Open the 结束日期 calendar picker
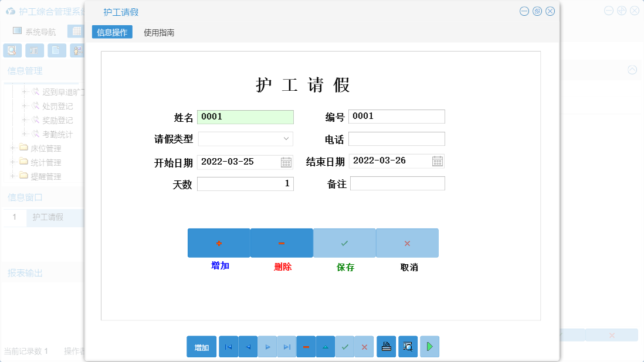The height and width of the screenshot is (362, 644). pyautogui.click(x=438, y=161)
